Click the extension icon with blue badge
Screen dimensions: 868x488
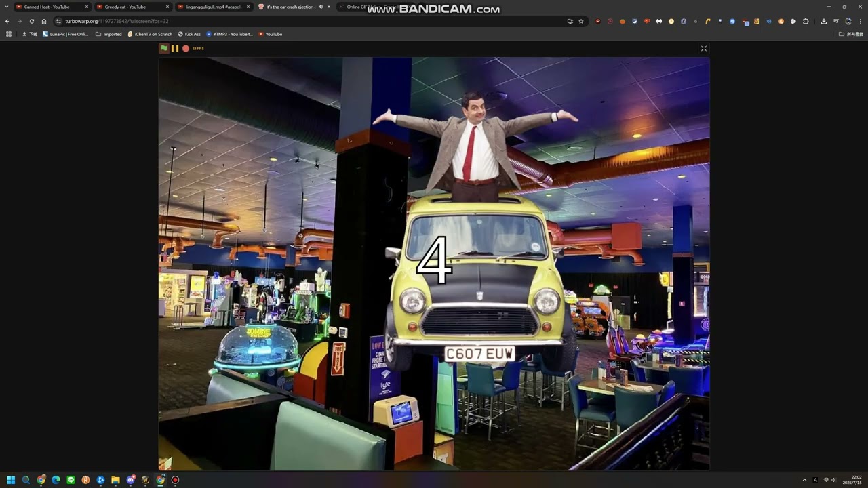tap(746, 22)
